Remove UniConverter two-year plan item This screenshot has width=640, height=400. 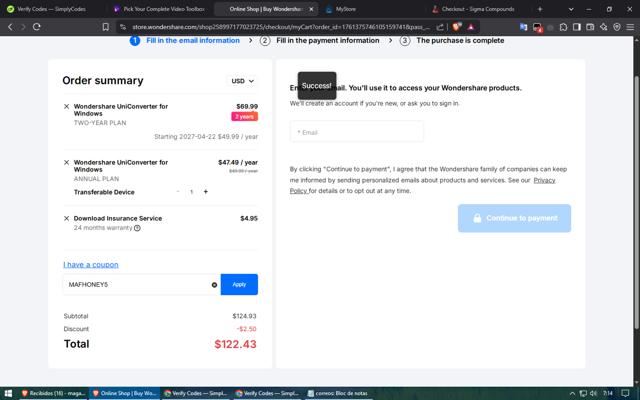(x=67, y=107)
